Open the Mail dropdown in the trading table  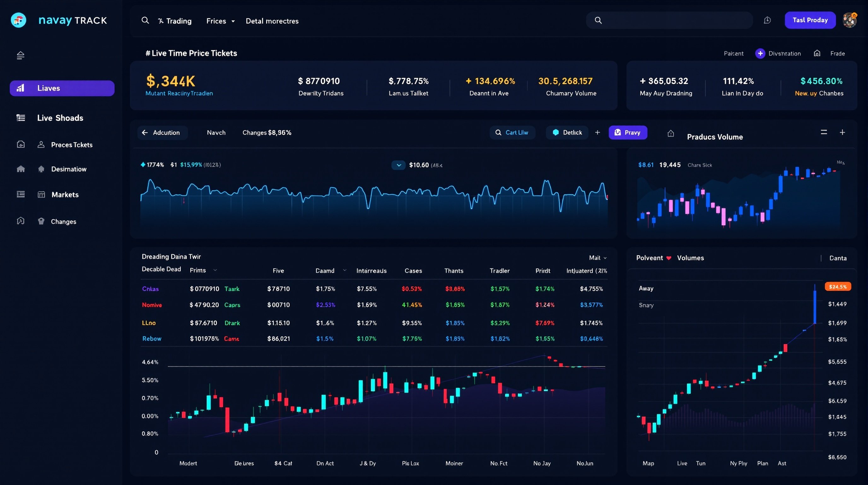click(x=597, y=257)
